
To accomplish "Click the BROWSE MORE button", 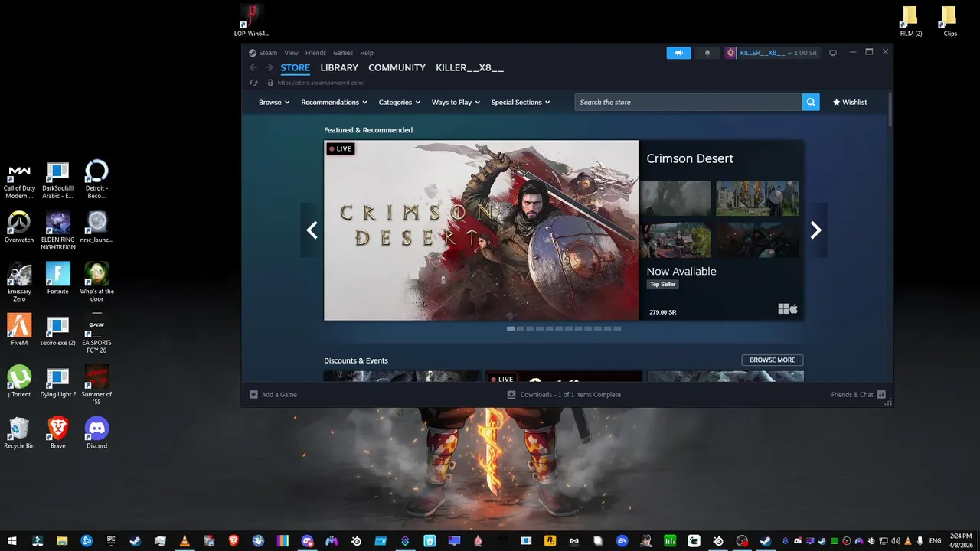I will click(773, 360).
